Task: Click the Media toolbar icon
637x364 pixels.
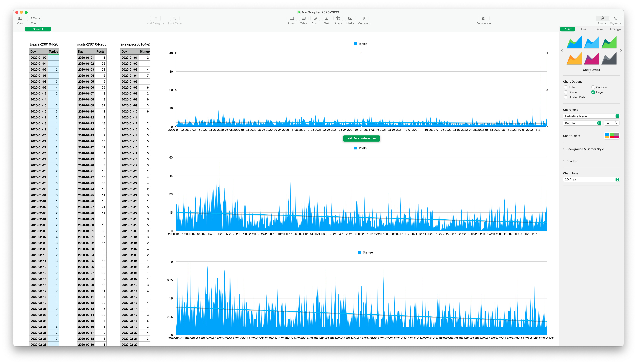Action: 350,18
